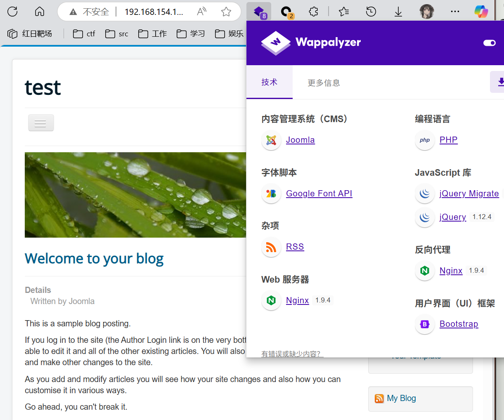
Task: Click the Written by Joomla text
Action: point(63,302)
